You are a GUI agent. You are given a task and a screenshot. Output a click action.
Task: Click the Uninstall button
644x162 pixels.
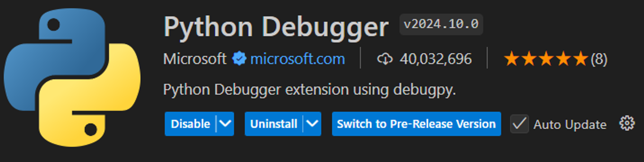point(274,124)
